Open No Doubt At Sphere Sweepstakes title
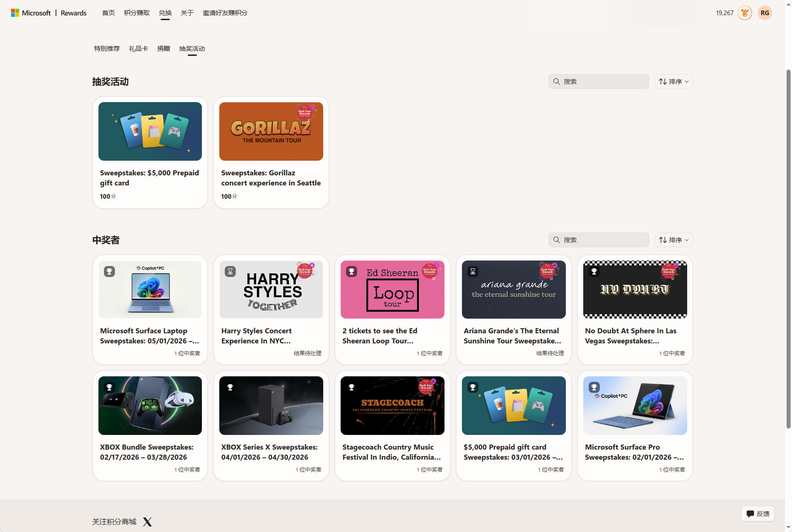 coord(631,336)
